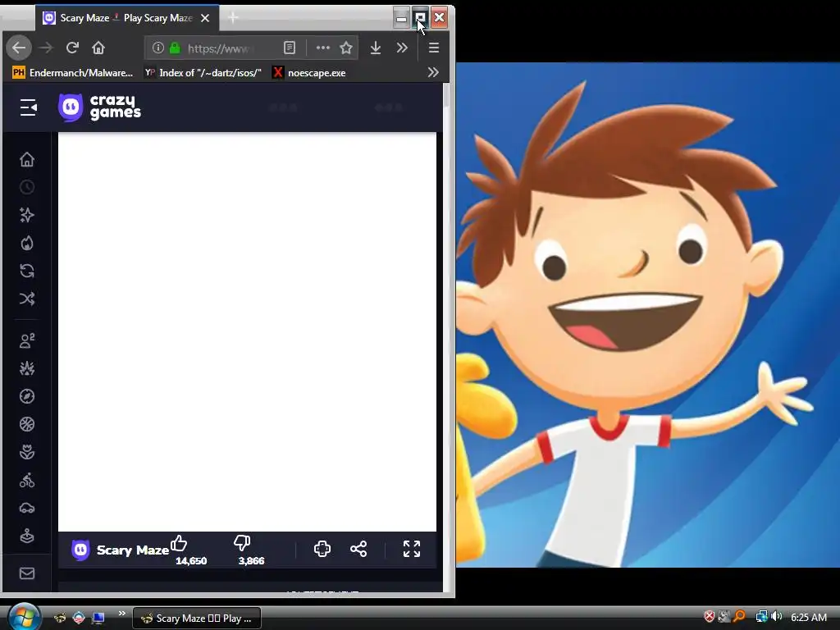Collapse the CrazyGames sidebar menu
This screenshot has height=630, width=840.
click(x=29, y=107)
